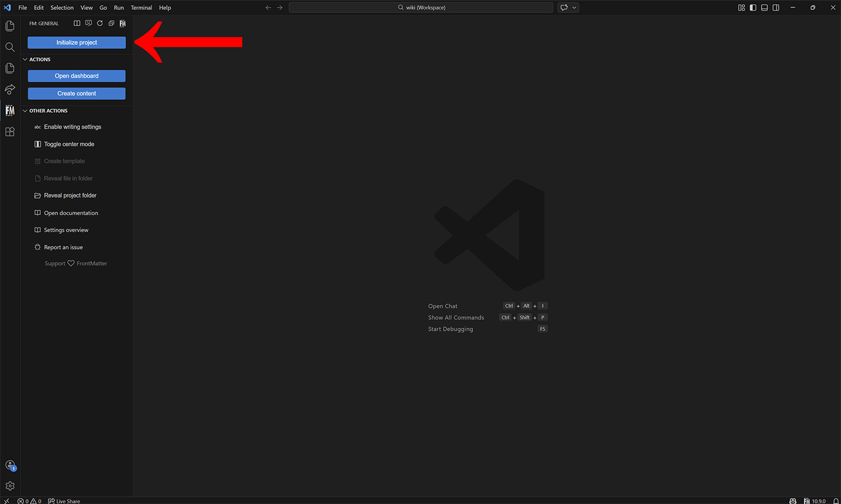This screenshot has width=841, height=504.
Task: Show errors and warnings from status bar
Action: coord(29,501)
